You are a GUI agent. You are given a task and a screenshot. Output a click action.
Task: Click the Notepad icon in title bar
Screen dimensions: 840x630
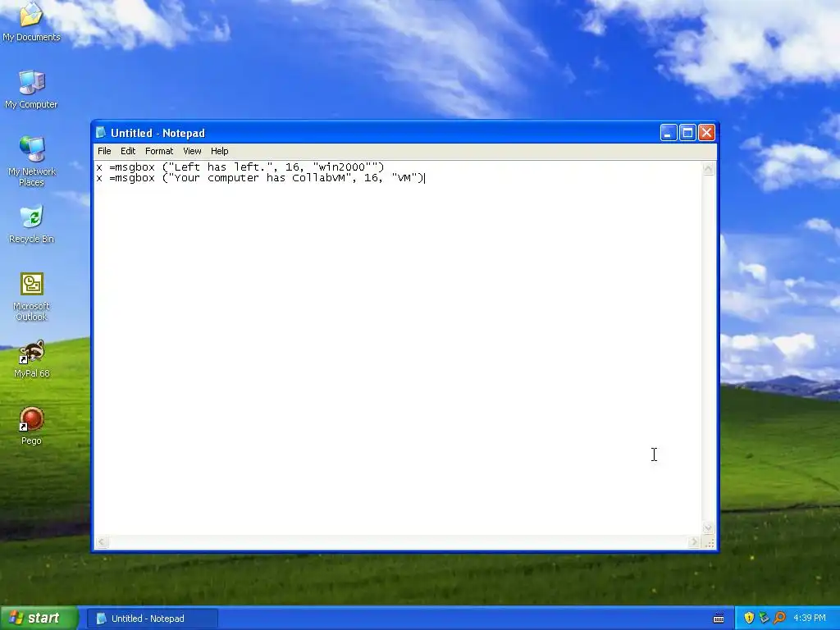[x=101, y=132]
